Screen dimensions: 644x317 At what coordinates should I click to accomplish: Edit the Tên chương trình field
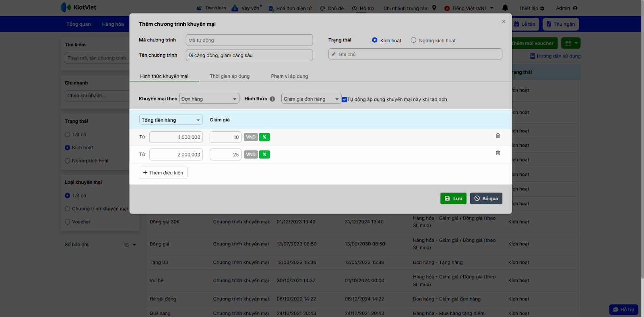(x=249, y=55)
